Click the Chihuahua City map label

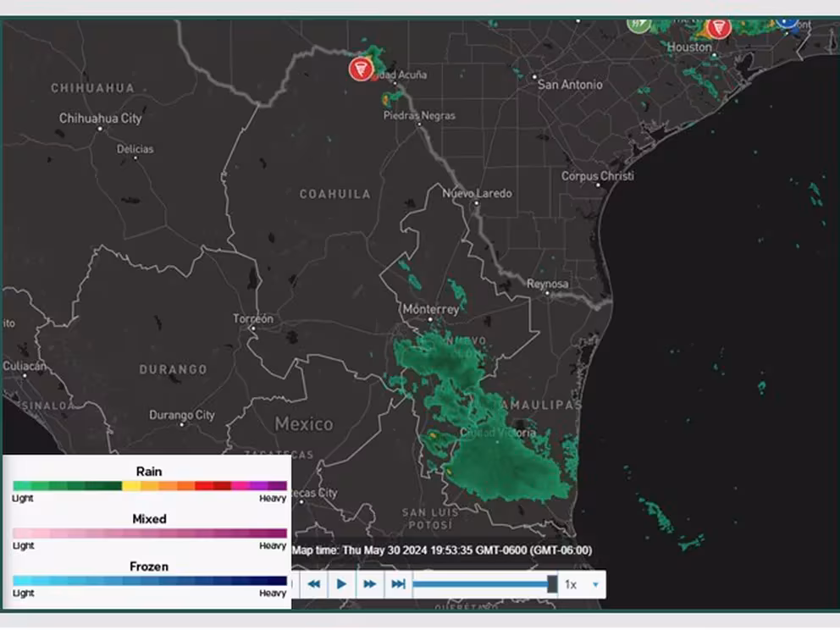(100, 119)
